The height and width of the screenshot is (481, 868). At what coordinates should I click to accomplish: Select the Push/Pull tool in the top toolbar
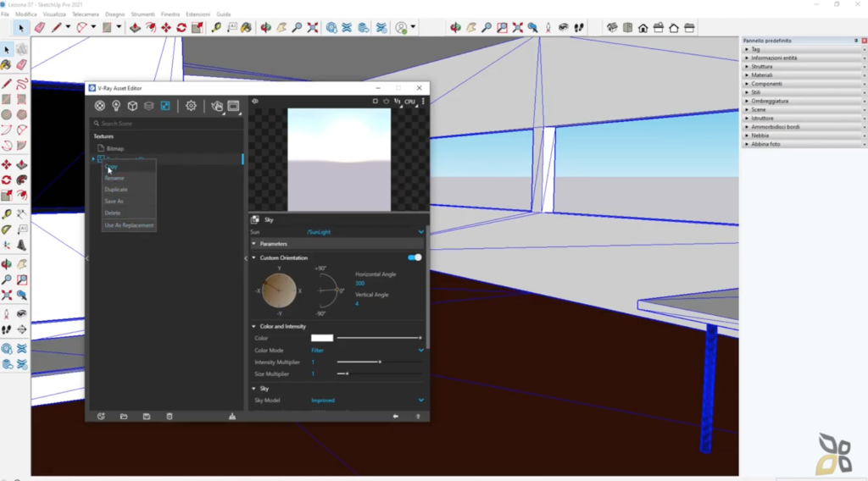point(135,27)
